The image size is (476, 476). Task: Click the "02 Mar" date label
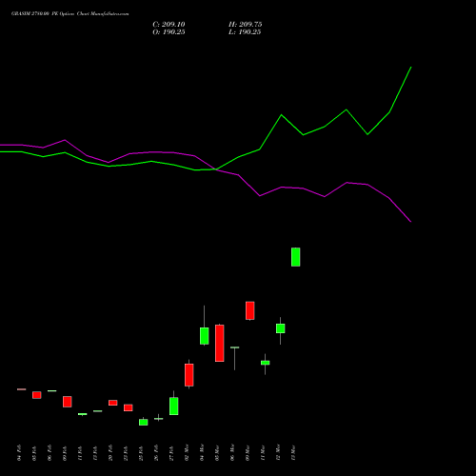pyautogui.click(x=187, y=453)
